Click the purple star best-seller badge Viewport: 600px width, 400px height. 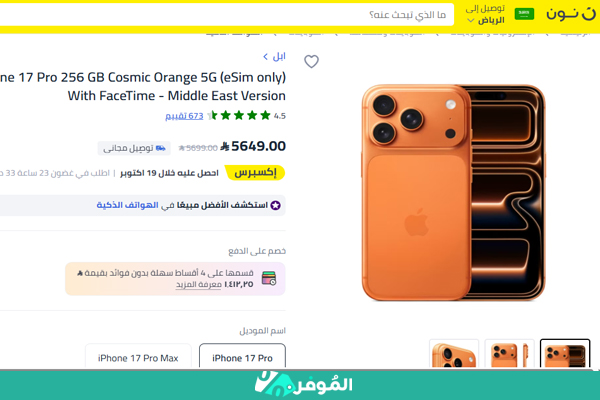(x=275, y=206)
